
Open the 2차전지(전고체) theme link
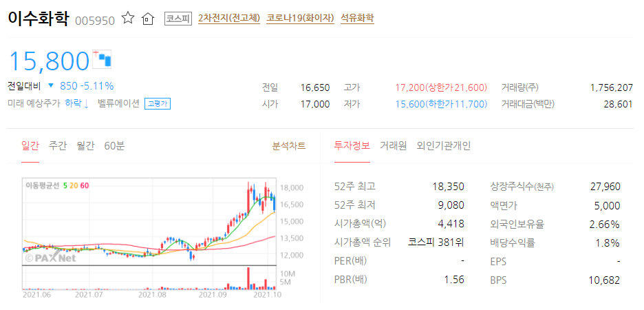point(229,18)
